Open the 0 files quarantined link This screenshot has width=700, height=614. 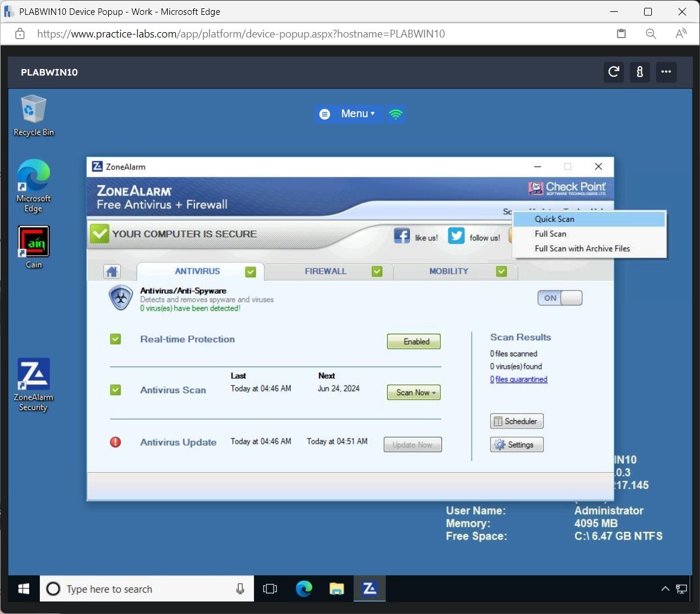518,379
